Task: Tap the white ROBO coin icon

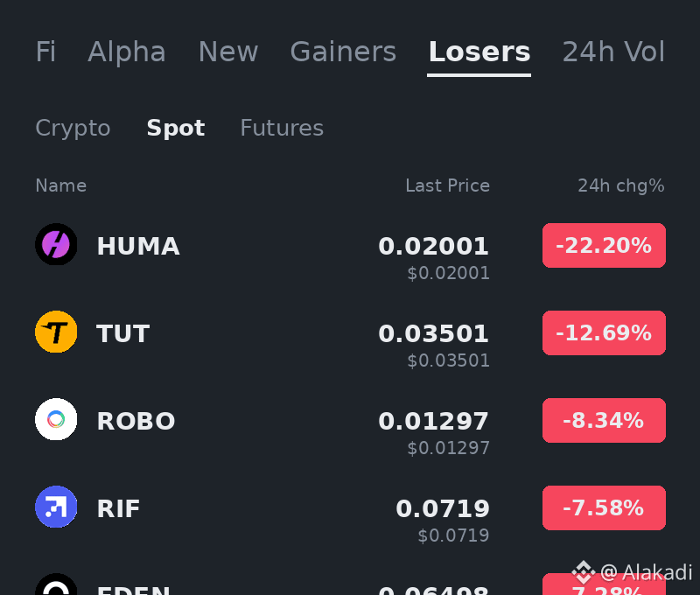Action: click(x=56, y=419)
